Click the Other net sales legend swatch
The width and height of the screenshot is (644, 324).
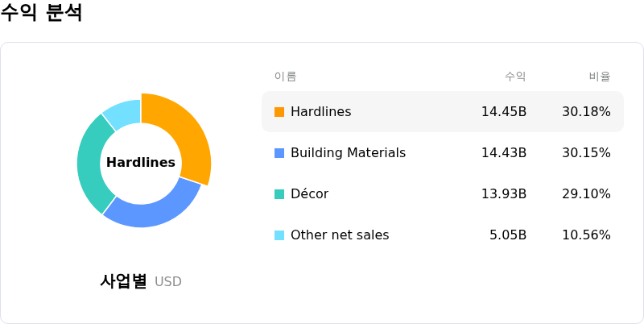[x=279, y=235]
